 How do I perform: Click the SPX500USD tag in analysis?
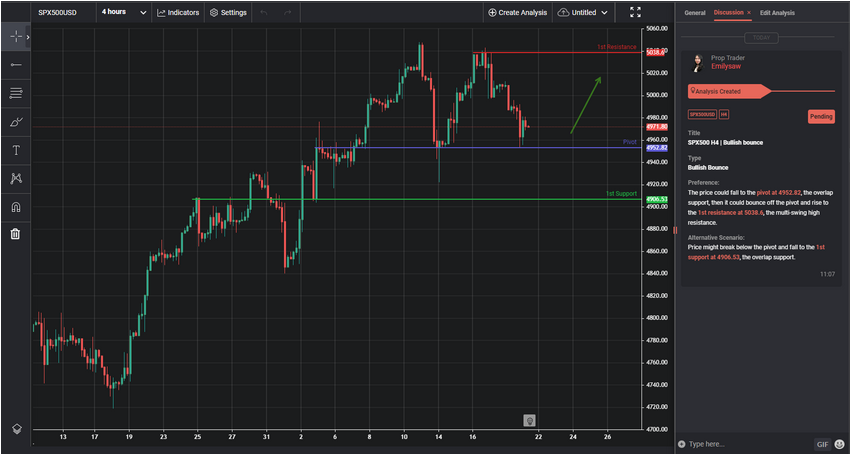702,114
